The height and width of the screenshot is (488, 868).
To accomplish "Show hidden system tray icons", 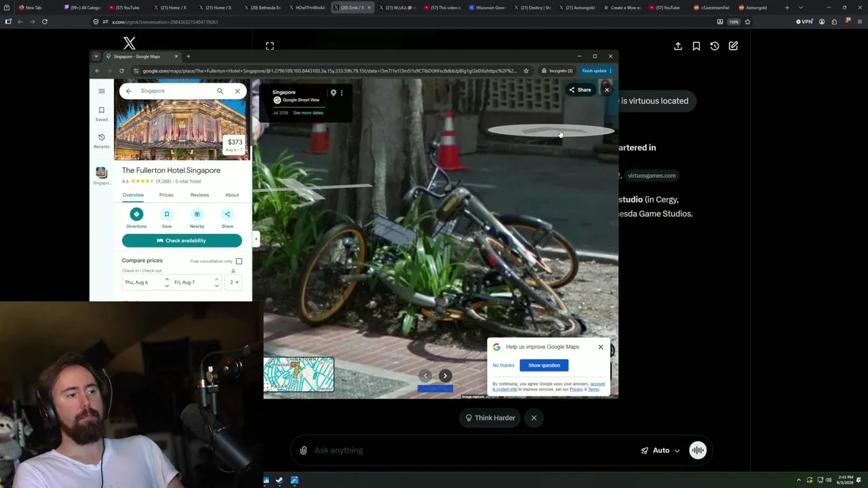I will (798, 481).
